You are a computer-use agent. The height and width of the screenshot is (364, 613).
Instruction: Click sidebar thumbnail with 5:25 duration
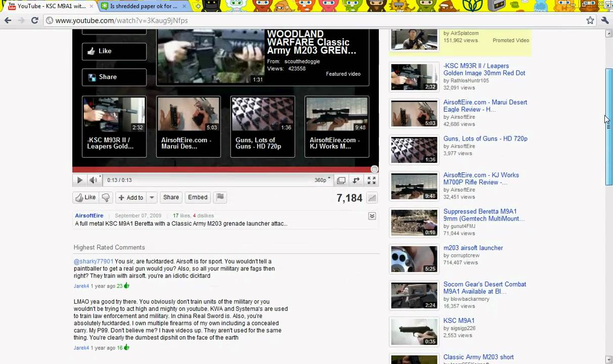pos(414,259)
